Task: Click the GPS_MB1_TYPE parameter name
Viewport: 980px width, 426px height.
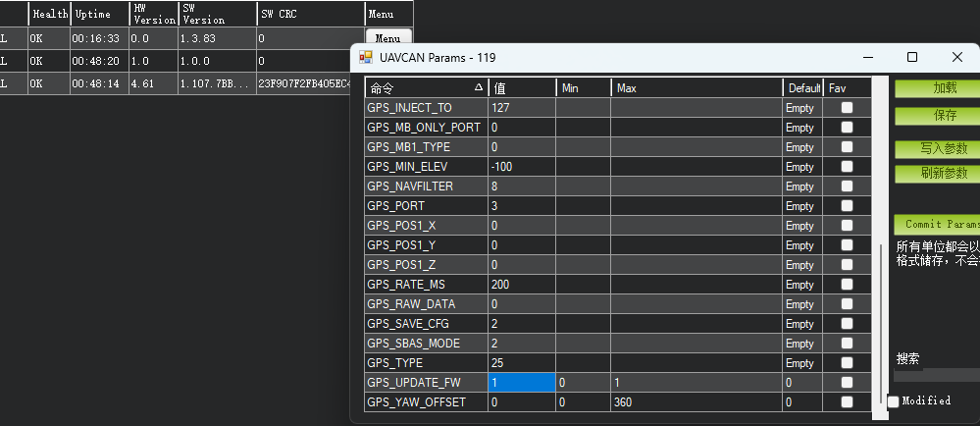Action: 427,147
